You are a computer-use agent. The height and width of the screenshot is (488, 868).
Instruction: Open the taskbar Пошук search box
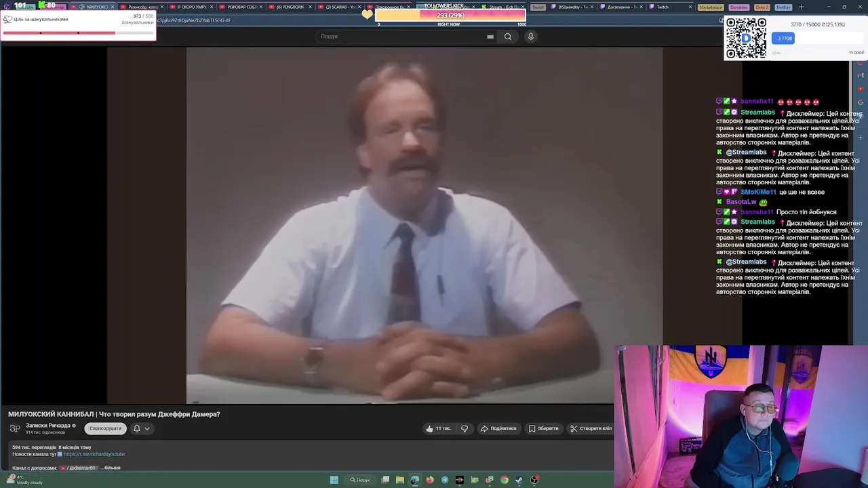tap(360, 480)
